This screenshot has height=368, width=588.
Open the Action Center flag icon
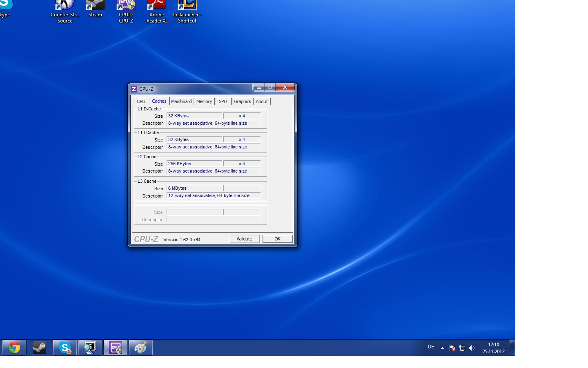pyautogui.click(x=452, y=348)
